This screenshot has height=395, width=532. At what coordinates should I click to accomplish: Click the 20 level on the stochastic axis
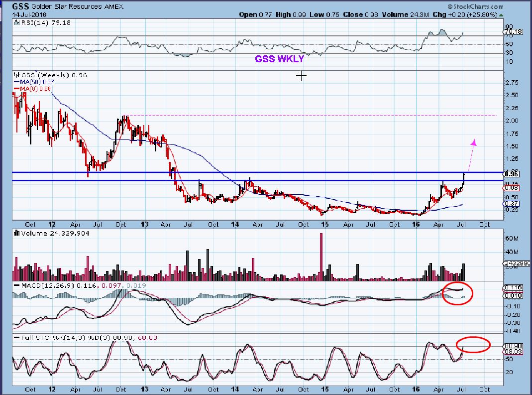[x=509, y=372]
